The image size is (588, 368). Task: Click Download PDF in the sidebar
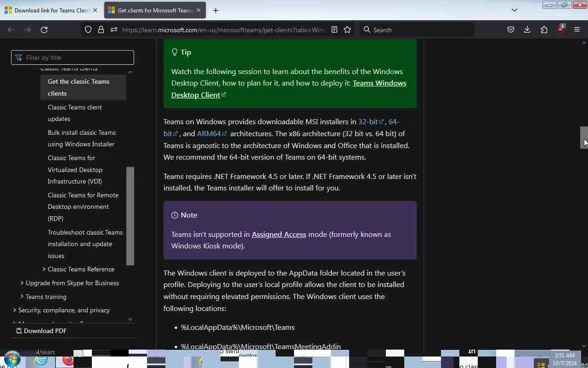click(x=42, y=331)
